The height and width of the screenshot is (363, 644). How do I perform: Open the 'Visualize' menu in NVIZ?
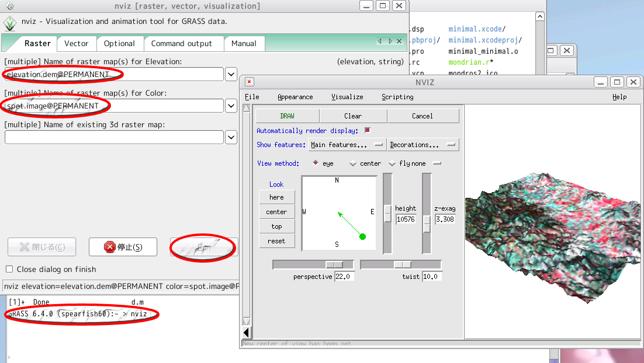click(347, 97)
